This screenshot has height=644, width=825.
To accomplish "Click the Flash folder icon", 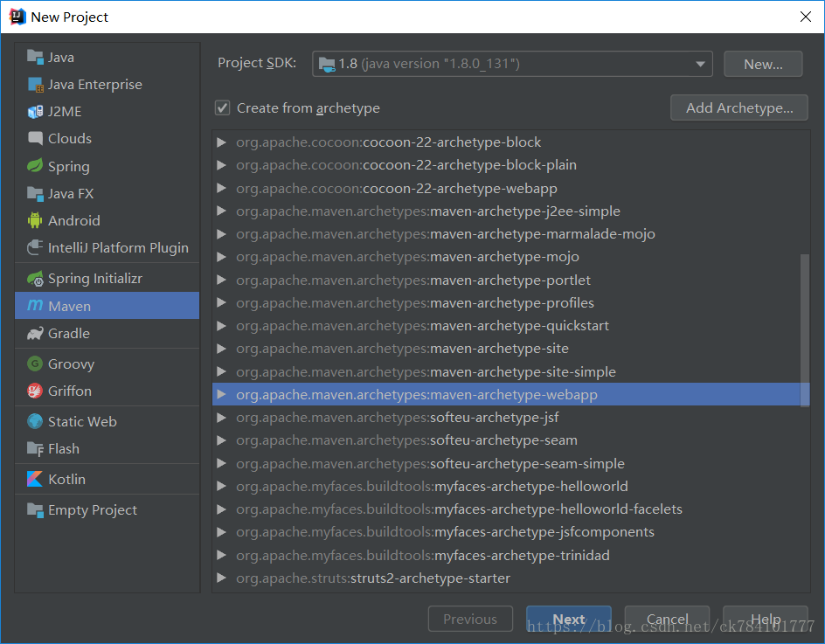I will tap(35, 448).
